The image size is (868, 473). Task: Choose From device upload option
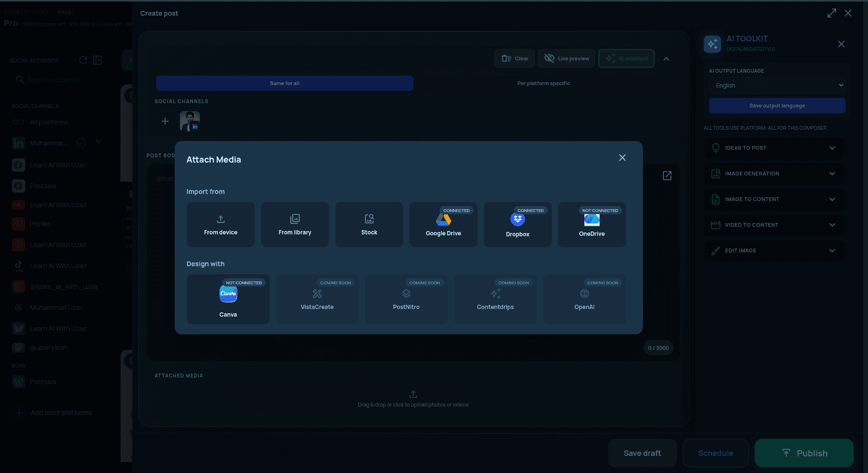point(221,224)
